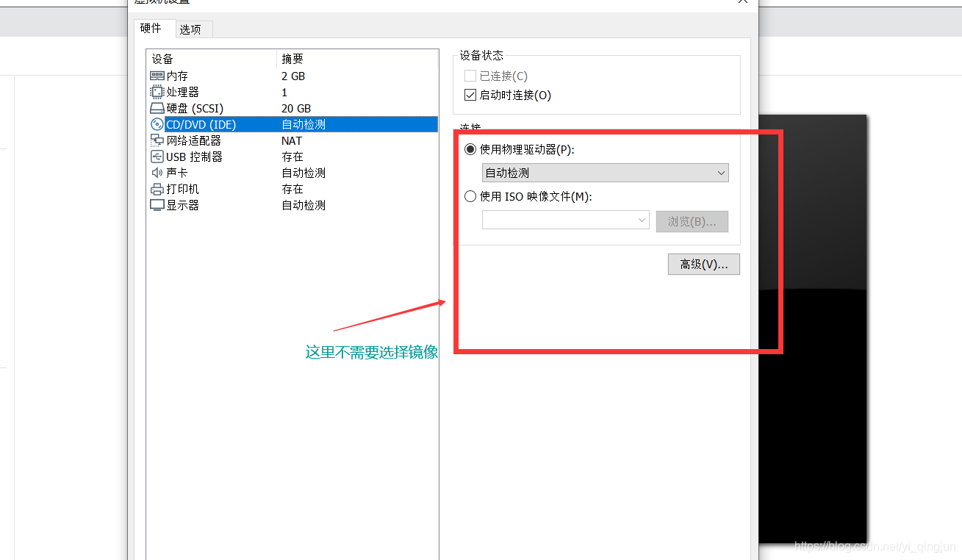
Task: Click the 打印机 printer icon
Action: [x=158, y=189]
